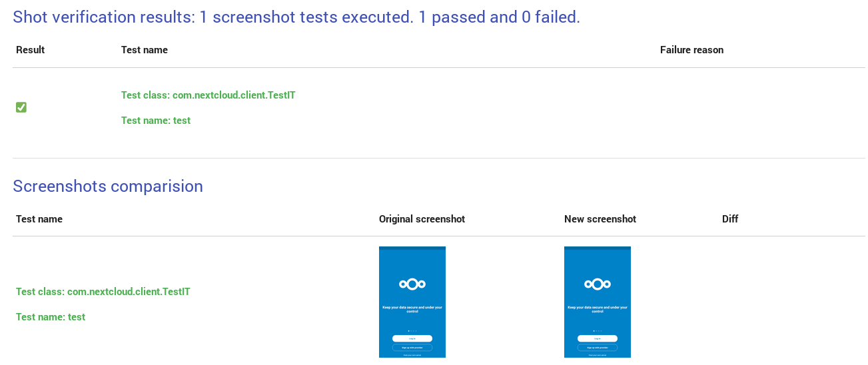Click the Original screenshot column header

(422, 219)
